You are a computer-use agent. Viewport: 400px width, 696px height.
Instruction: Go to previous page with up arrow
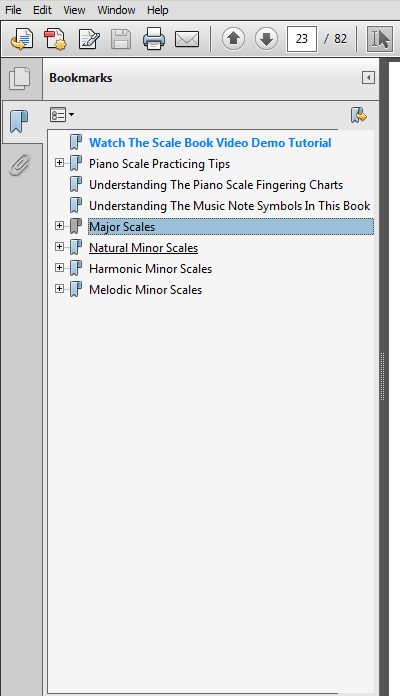(233, 39)
